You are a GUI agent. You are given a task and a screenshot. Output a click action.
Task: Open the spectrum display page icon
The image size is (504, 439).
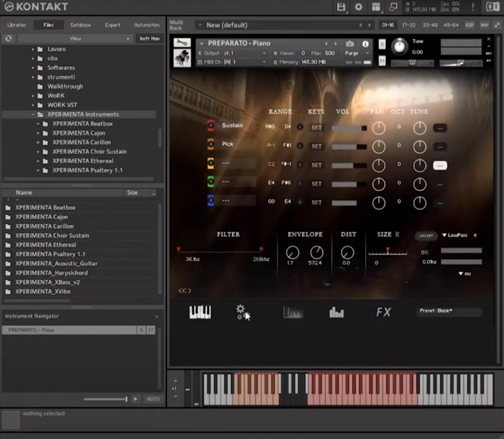point(293,312)
